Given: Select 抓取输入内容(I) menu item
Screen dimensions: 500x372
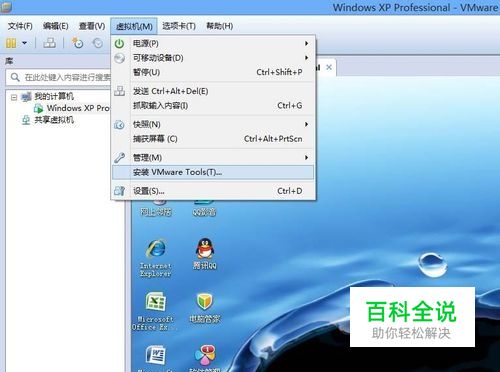Looking at the screenshot, I should point(213,105).
